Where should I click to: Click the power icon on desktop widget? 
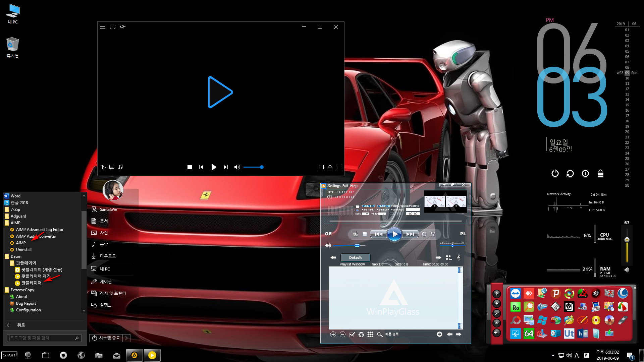tap(555, 173)
